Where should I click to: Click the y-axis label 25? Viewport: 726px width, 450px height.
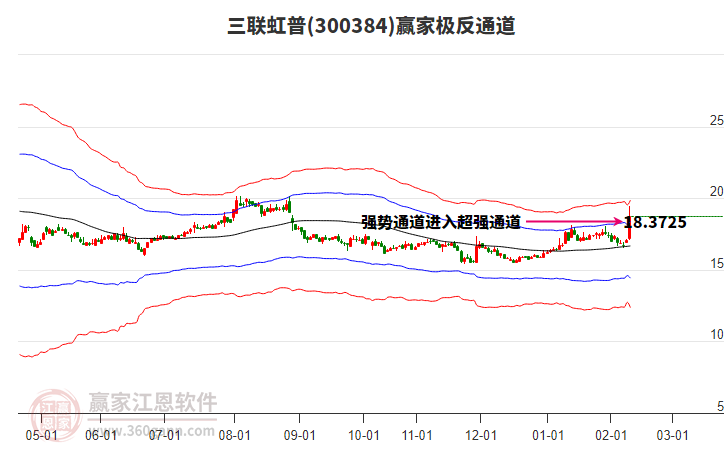(x=717, y=120)
